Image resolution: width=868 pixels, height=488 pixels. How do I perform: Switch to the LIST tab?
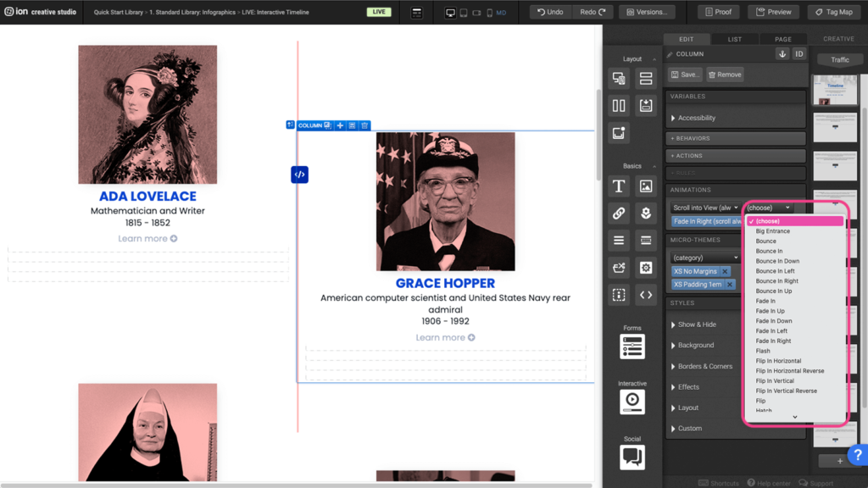click(x=735, y=39)
